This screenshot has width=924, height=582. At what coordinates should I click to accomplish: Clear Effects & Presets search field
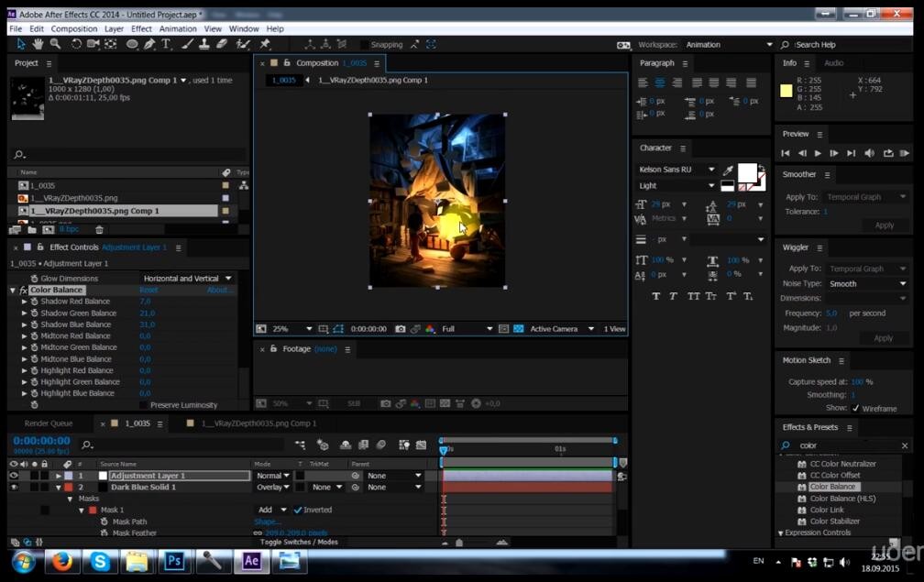click(905, 446)
